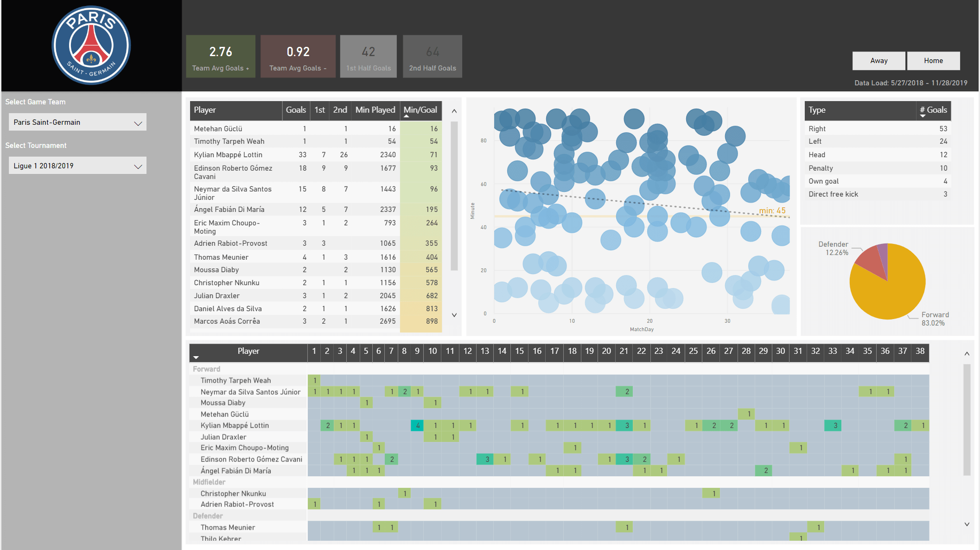The image size is (980, 550).
Task: Toggle the 64 2nd Half Goals card
Action: tap(433, 57)
